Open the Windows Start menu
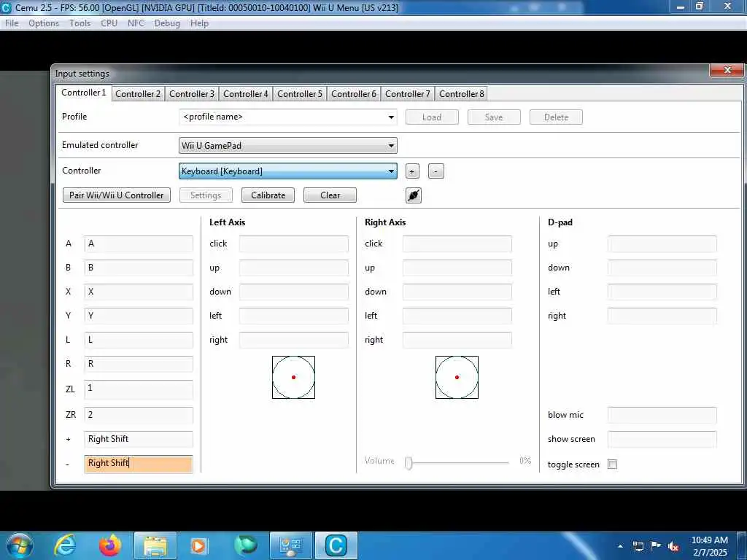This screenshot has height=560, width=747. pyautogui.click(x=19, y=545)
